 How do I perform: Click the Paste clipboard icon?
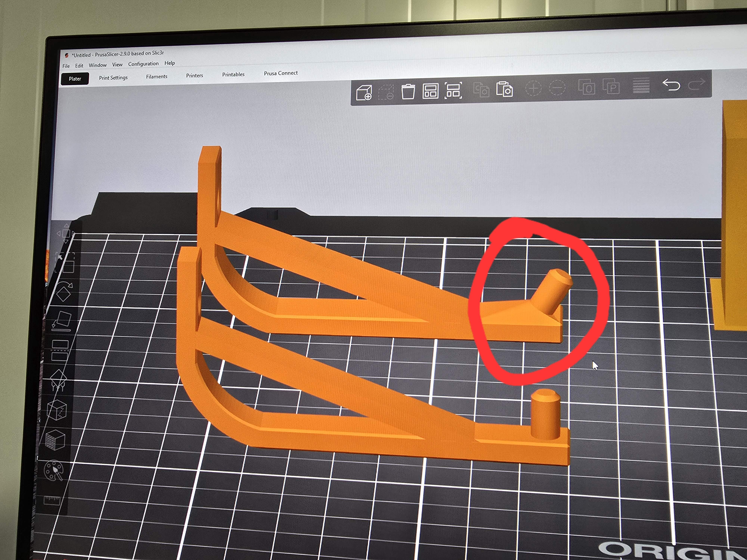(x=505, y=89)
